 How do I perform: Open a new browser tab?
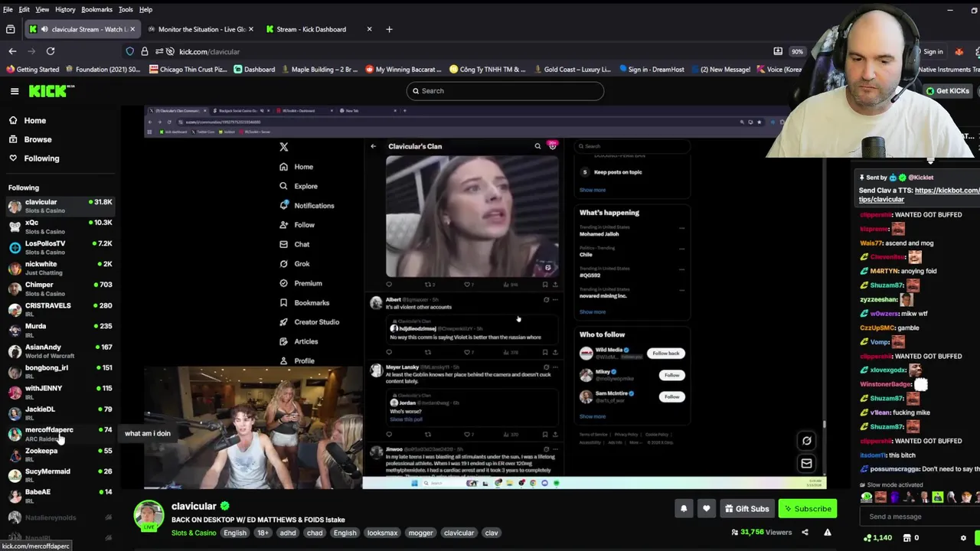click(389, 29)
